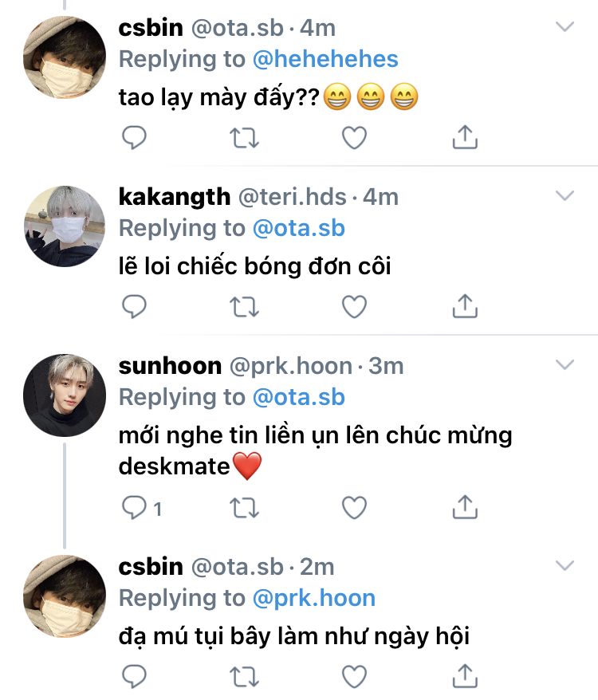598x700 pixels.
Task: Open kakangth's profile avatar
Action: tap(65, 226)
